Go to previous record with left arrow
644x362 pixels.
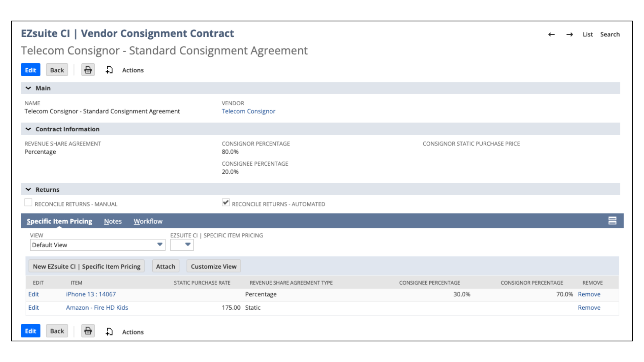coord(551,35)
